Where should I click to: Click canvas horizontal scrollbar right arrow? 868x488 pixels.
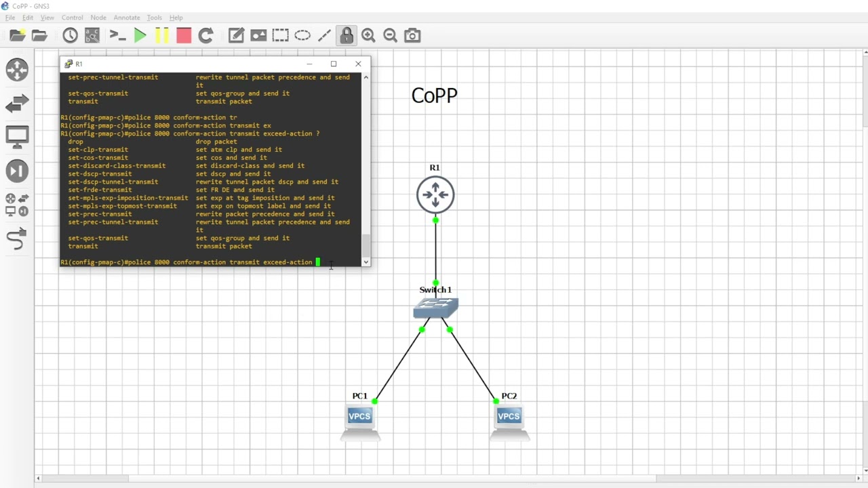coord(859,479)
